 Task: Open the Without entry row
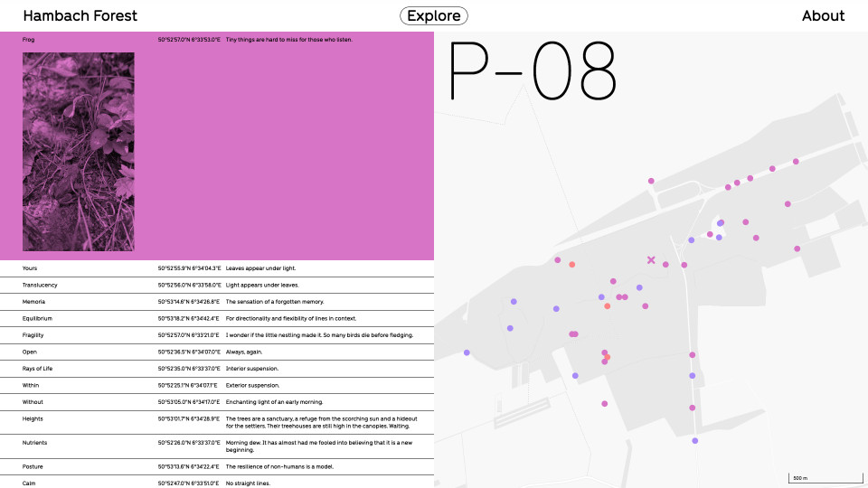click(x=217, y=402)
